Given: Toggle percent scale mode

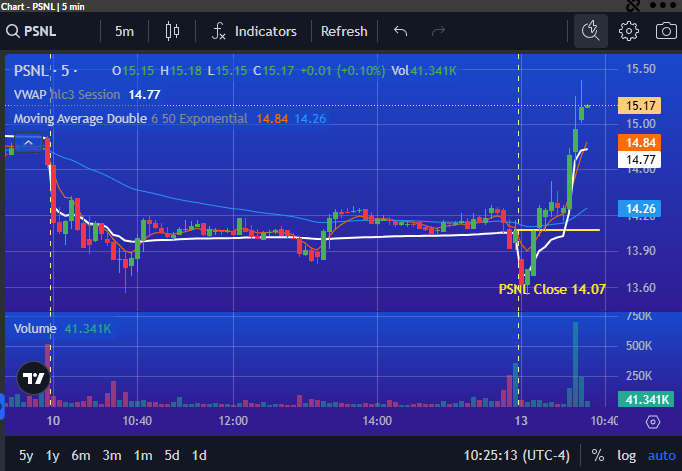Looking at the screenshot, I should (x=598, y=455).
